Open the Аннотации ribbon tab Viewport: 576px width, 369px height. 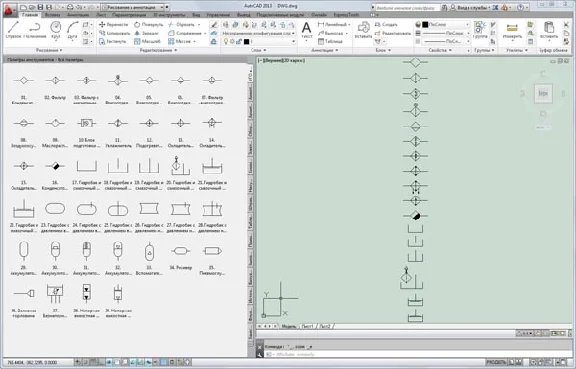tap(78, 15)
